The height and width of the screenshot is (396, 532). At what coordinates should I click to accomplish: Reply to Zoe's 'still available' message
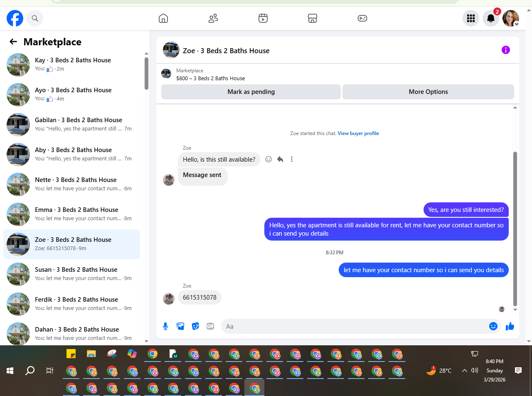coord(280,159)
